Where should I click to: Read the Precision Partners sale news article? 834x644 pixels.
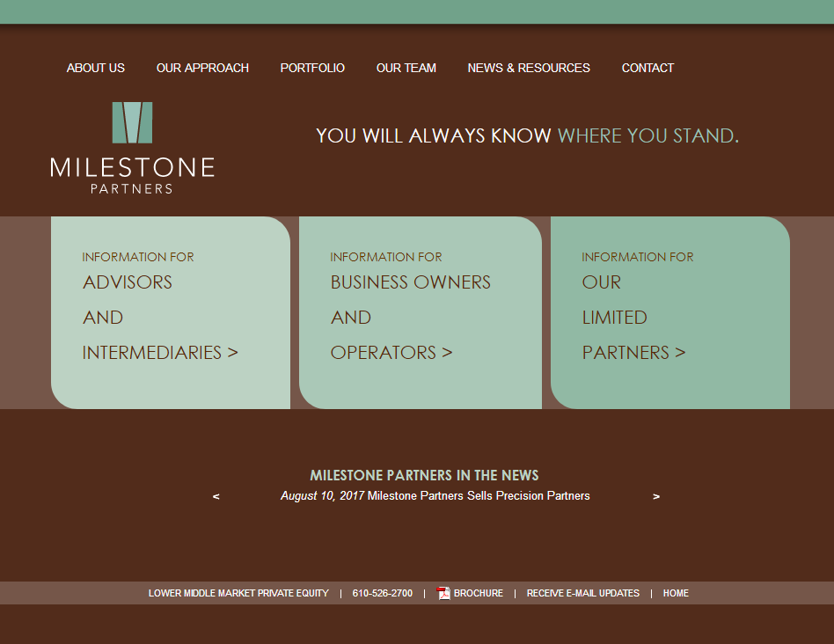pyautogui.click(x=435, y=495)
